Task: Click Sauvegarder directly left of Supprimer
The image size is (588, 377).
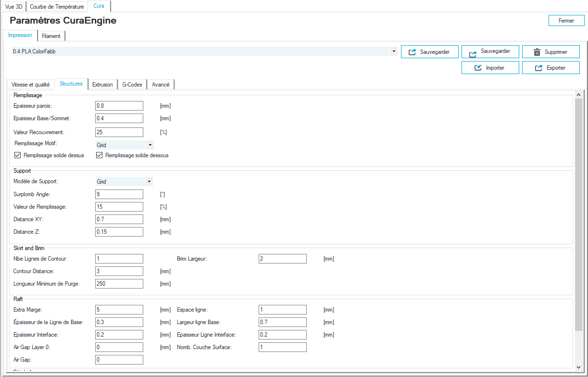Action: 490,52
